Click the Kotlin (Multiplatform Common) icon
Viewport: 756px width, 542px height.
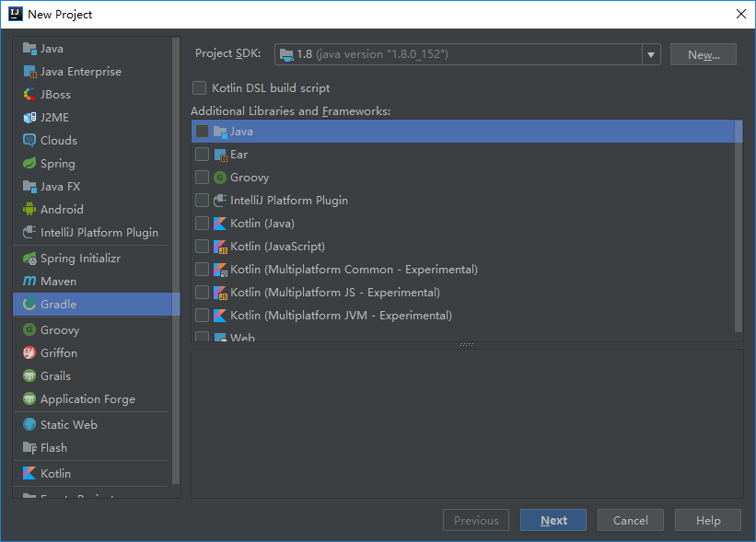220,270
